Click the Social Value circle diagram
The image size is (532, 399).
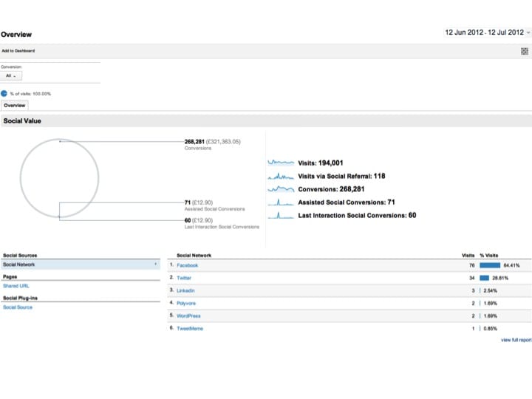pyautogui.click(x=59, y=177)
